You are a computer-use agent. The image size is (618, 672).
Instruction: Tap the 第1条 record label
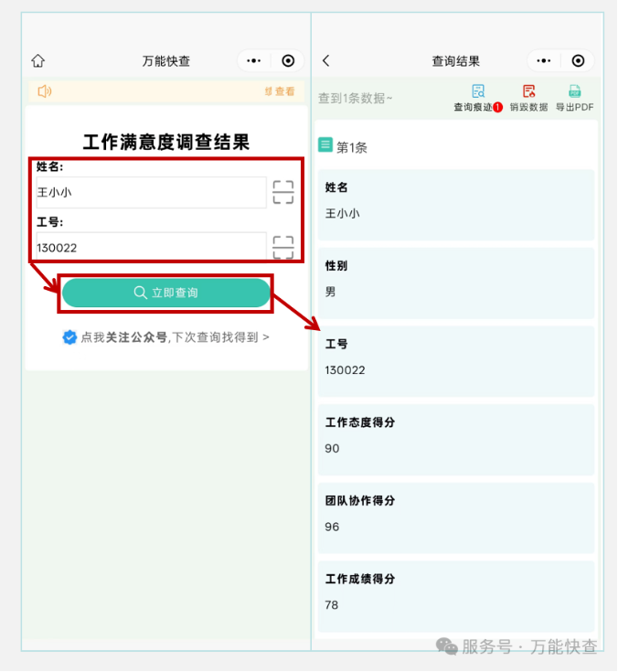352,148
